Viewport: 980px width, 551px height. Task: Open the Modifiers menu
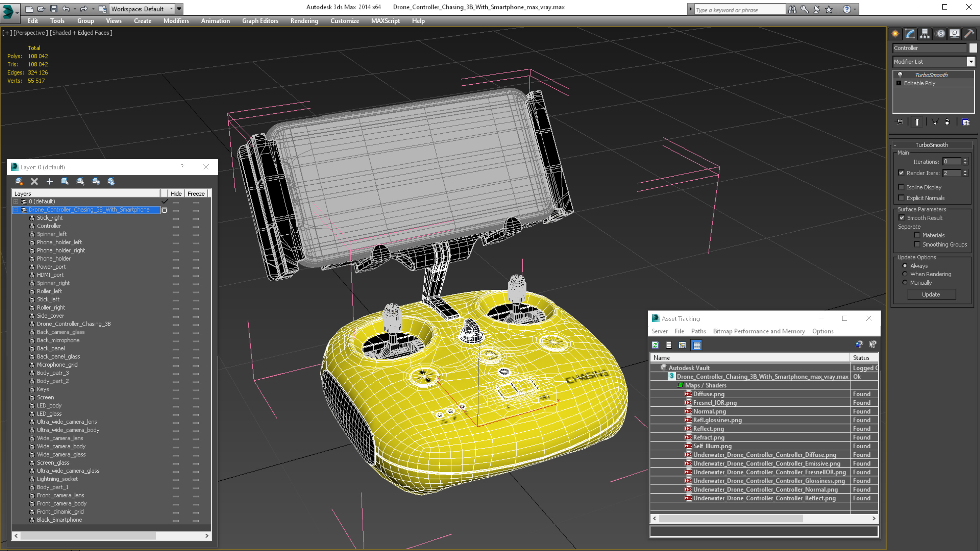[x=176, y=21]
